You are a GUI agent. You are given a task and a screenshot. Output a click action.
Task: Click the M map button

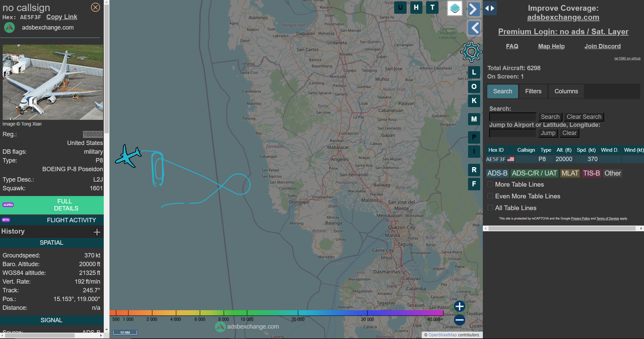click(474, 119)
